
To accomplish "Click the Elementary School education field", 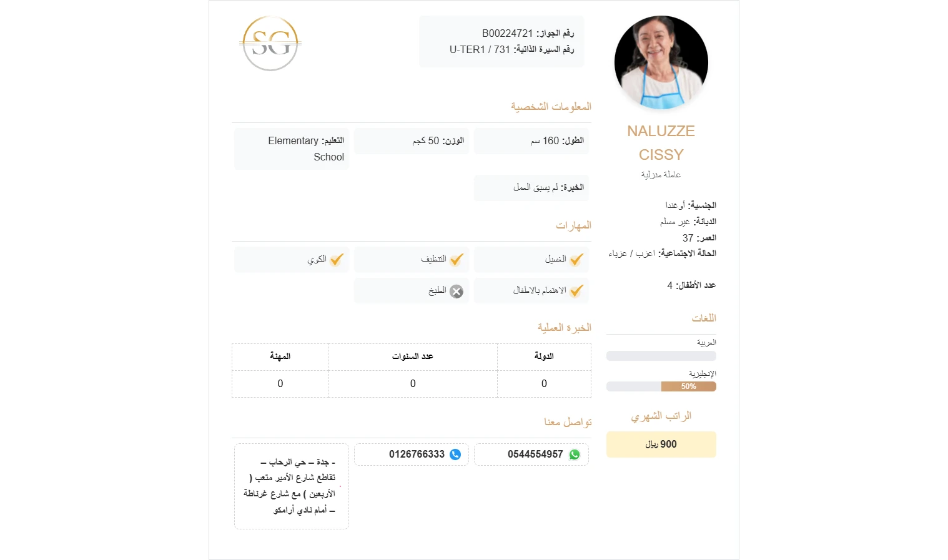I will (292, 149).
